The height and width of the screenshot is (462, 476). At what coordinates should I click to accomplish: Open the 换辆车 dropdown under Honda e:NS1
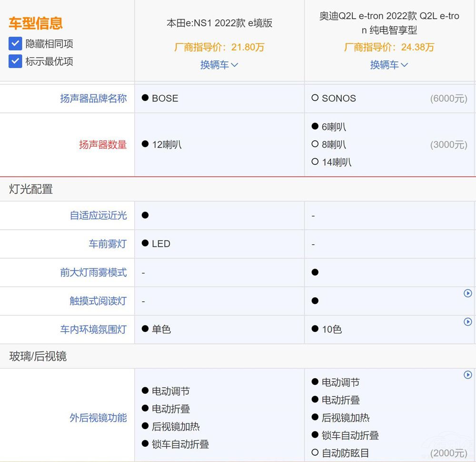click(x=219, y=65)
